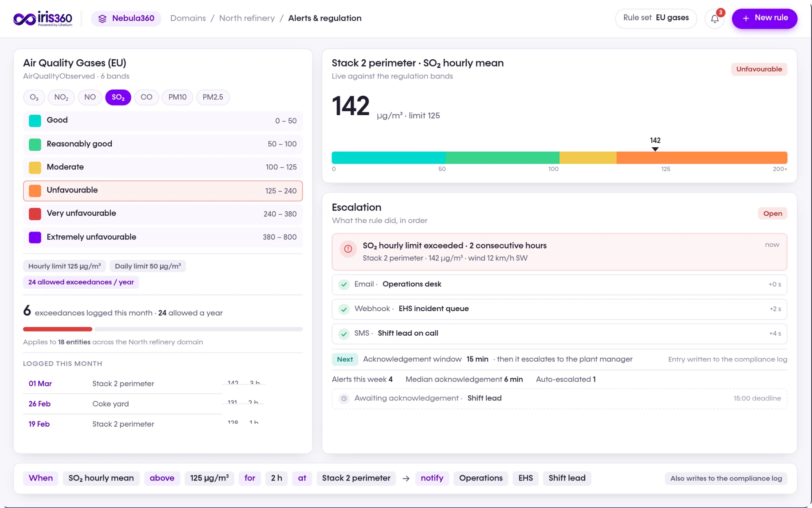Open the notifications bell
Image resolution: width=812 pixels, height=508 pixels.
[x=714, y=19]
